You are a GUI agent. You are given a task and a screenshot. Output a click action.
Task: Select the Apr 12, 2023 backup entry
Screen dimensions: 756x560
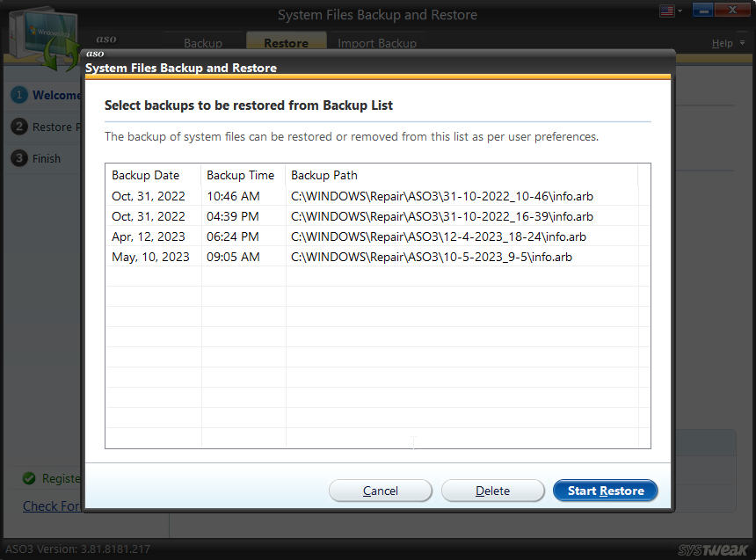coord(352,236)
